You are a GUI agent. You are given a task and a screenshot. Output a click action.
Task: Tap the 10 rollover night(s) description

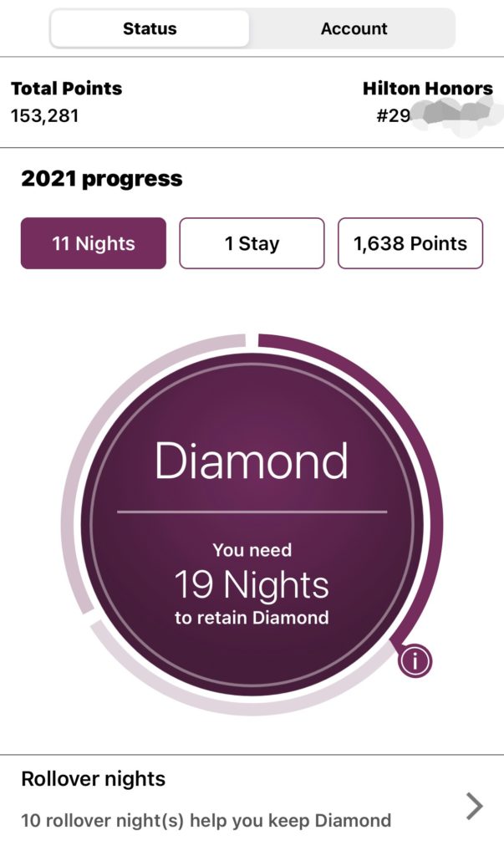coord(206,820)
